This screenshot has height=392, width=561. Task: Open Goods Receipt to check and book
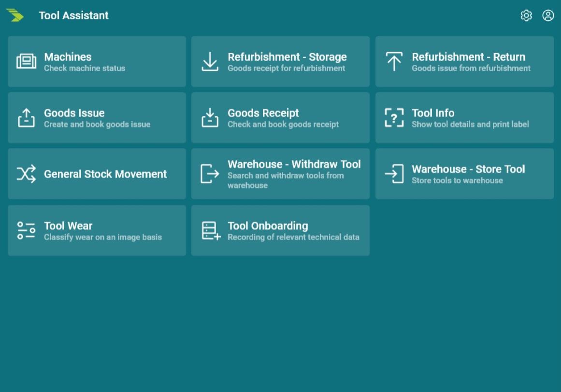pos(280,117)
